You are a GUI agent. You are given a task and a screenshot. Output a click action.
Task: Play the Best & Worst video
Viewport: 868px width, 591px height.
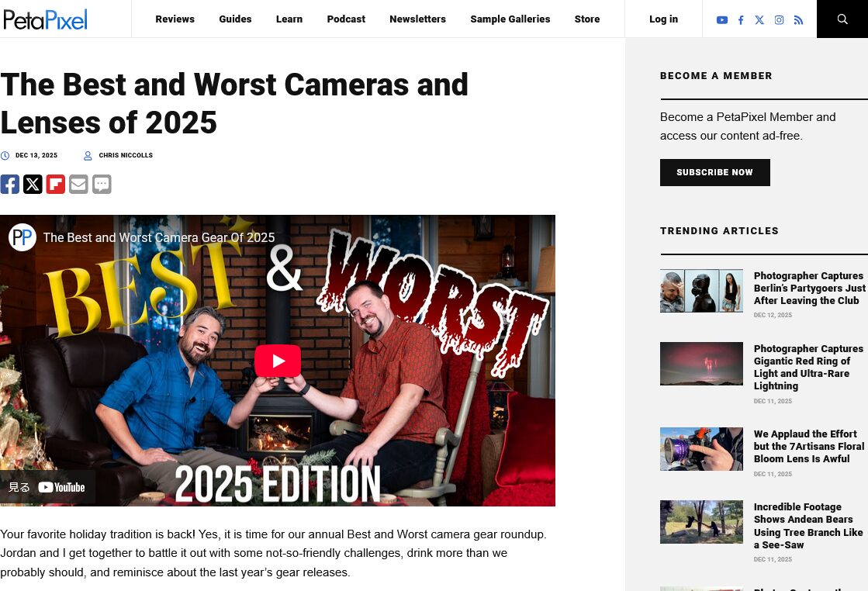point(277,361)
